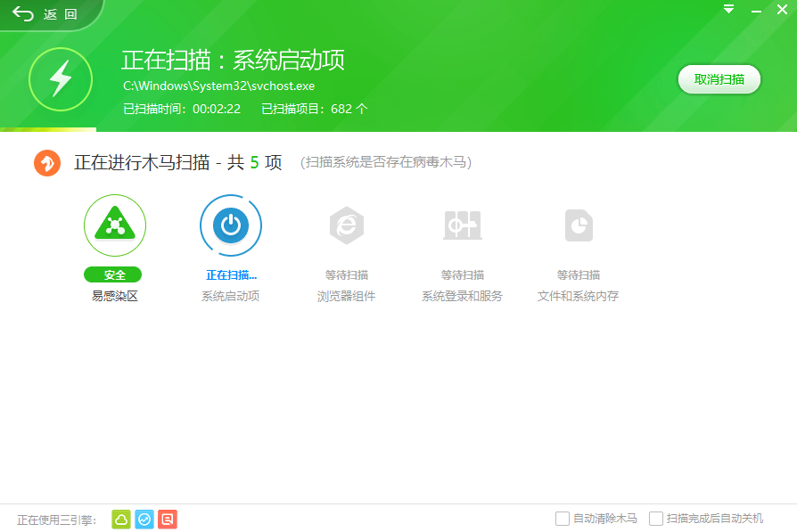Click the 已扫描时间: 00:02:22 text
The height and width of the screenshot is (532, 797).
[x=182, y=109]
